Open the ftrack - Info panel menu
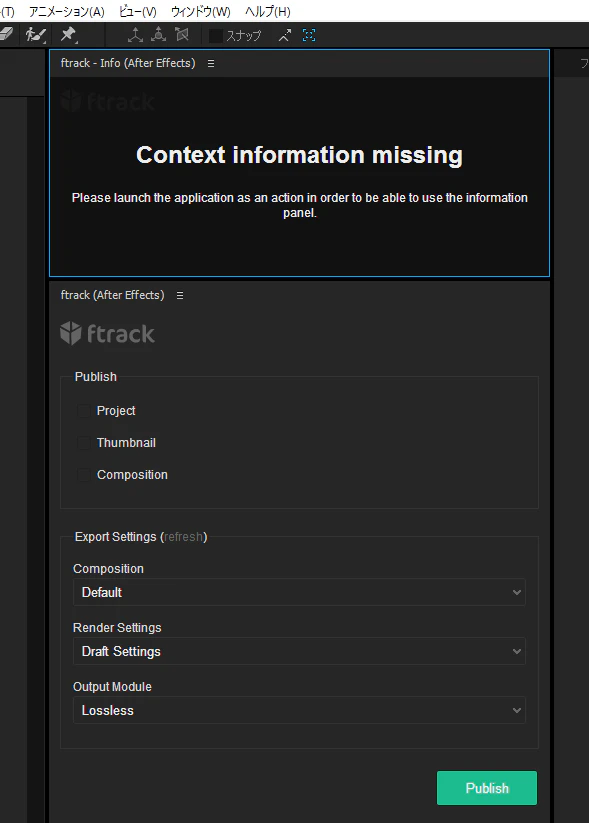589x823 pixels. [x=211, y=64]
